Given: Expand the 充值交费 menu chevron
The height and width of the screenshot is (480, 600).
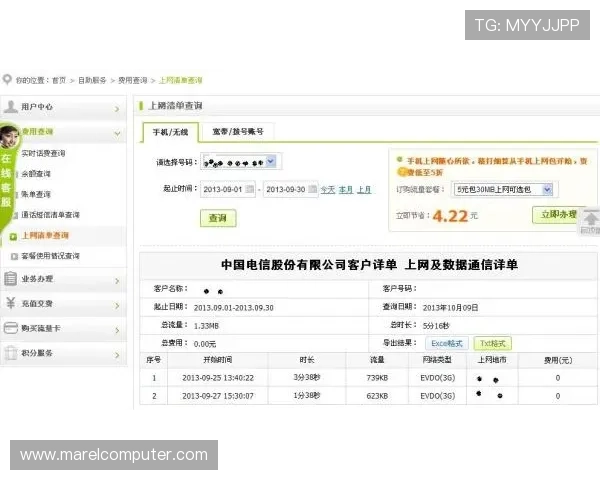Looking at the screenshot, I should (x=117, y=305).
